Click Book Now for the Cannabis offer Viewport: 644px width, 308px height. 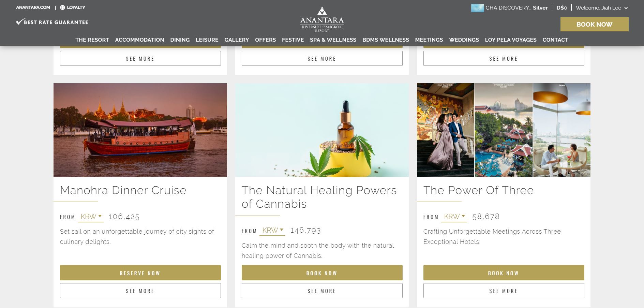tap(322, 273)
